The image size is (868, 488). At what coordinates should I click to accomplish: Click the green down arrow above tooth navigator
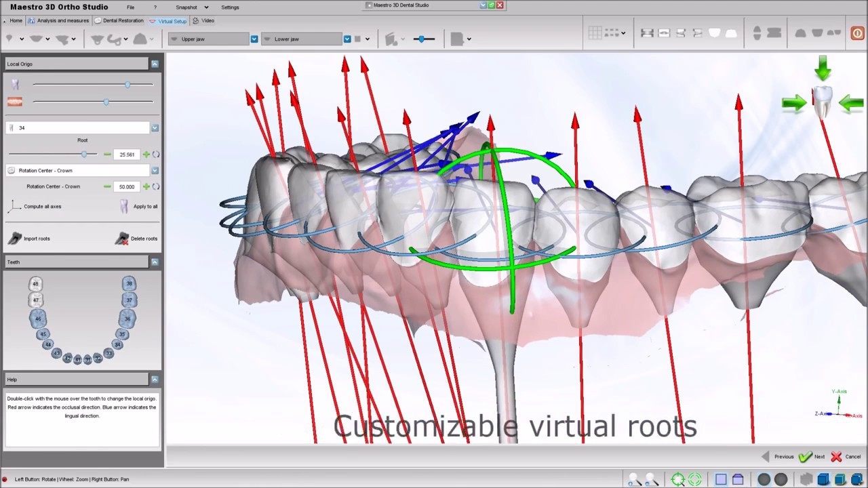coord(823,70)
